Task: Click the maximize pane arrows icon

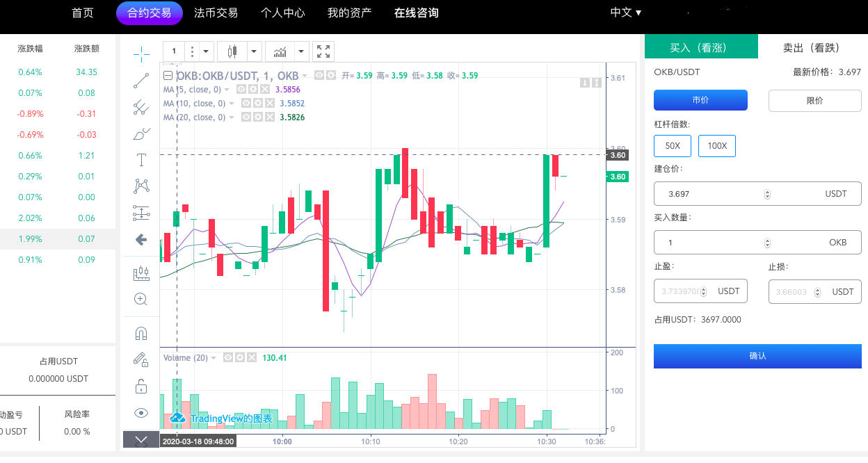Action: [x=596, y=83]
